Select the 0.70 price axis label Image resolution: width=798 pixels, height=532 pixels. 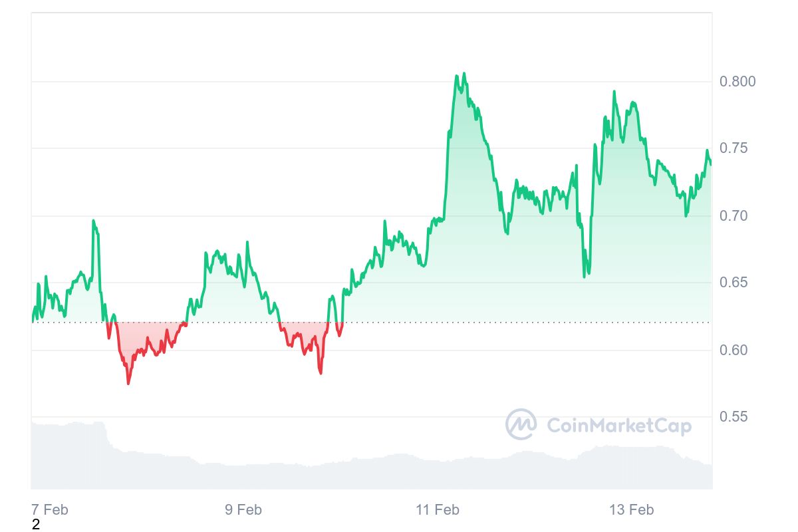[x=733, y=215]
